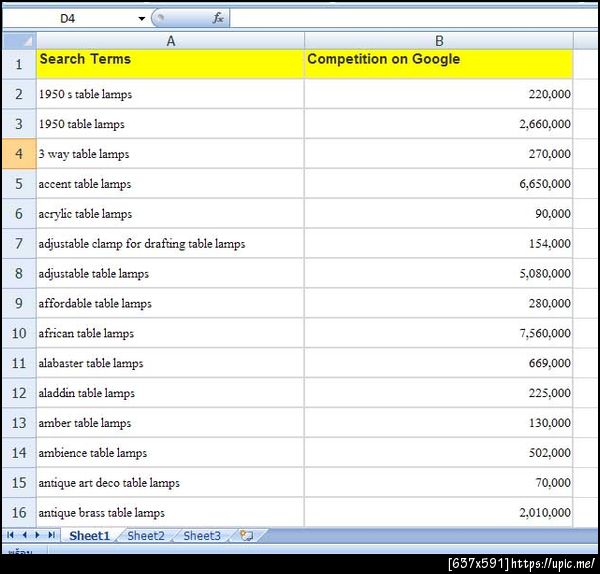600x574 pixels.
Task: Click cell '1950 table lamps'
Action: click(x=170, y=124)
